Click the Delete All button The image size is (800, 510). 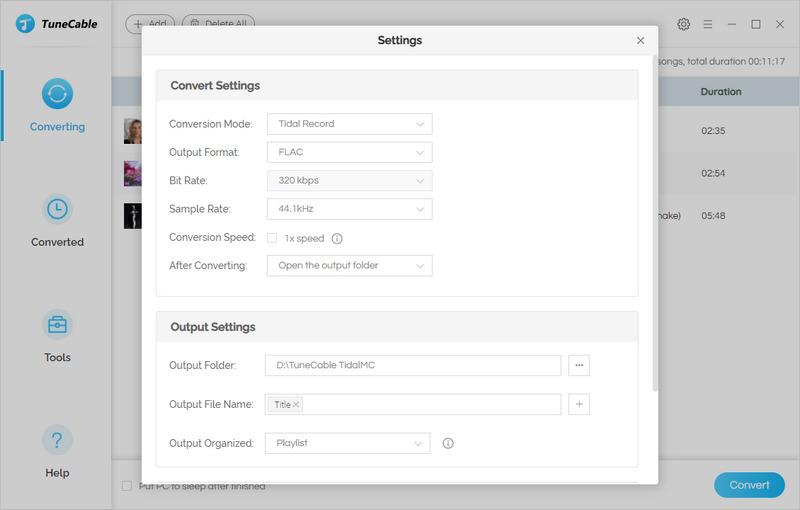[x=218, y=23]
